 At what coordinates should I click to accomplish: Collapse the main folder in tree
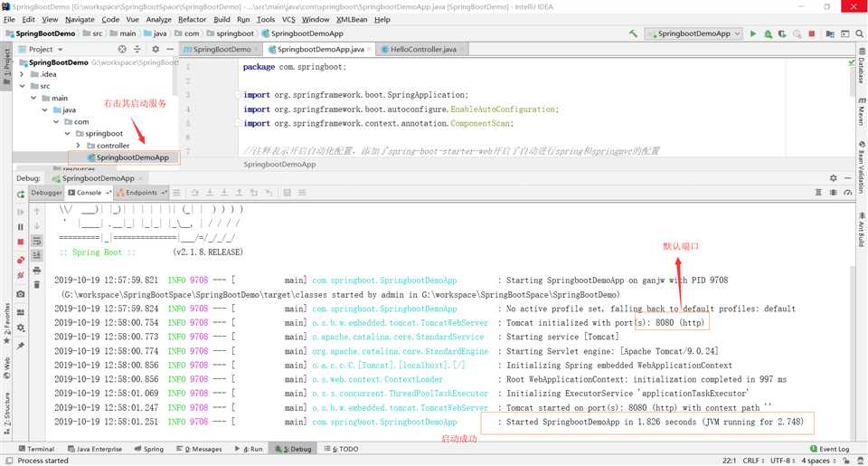point(33,98)
